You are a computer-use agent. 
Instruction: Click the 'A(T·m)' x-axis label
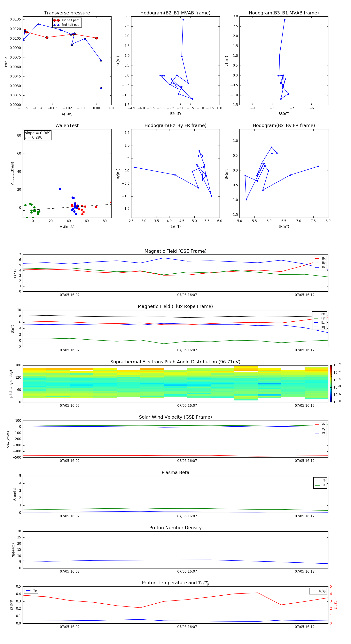pyautogui.click(x=67, y=114)
